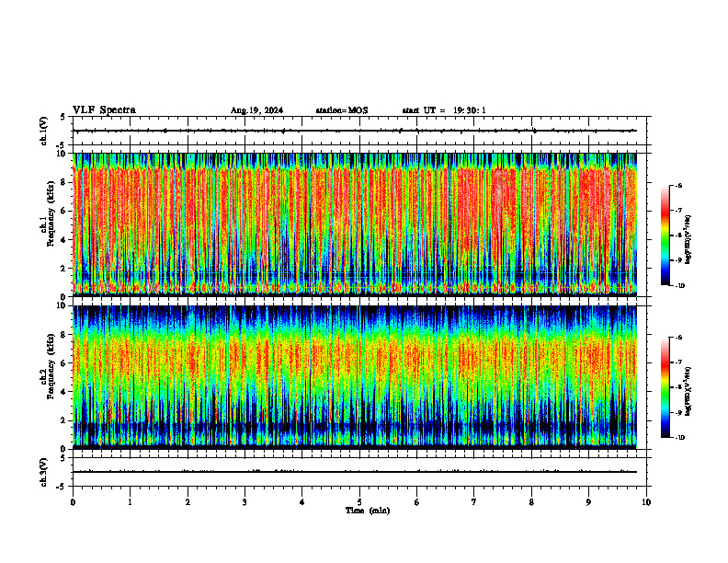Click the 'ch.1(V)' axis label
The height and width of the screenshot is (563, 728).
[43, 131]
